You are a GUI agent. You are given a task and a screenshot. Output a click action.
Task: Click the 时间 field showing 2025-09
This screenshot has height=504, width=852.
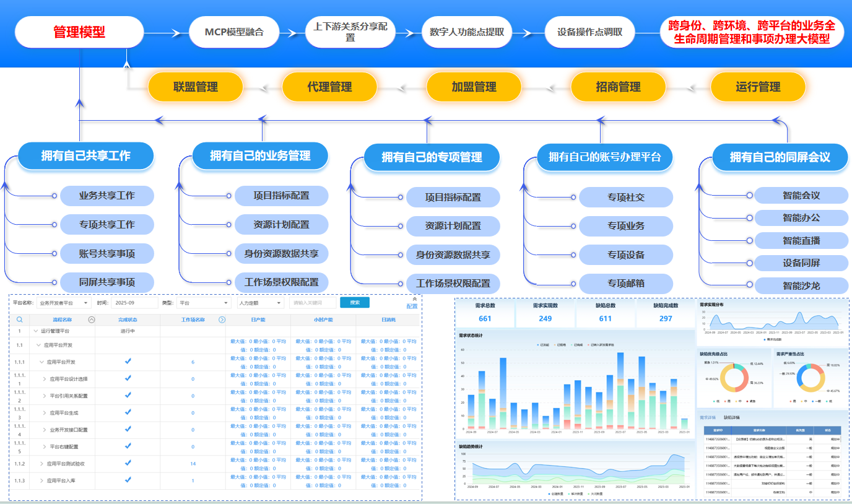point(134,303)
